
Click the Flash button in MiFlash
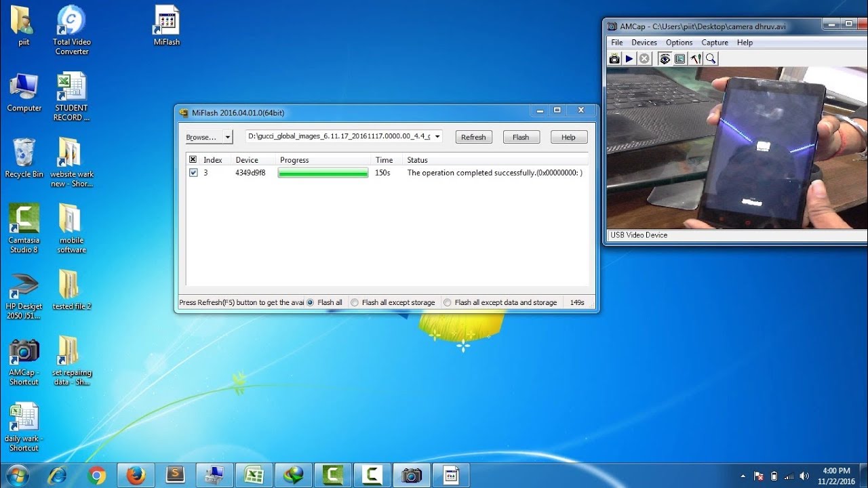(x=521, y=137)
